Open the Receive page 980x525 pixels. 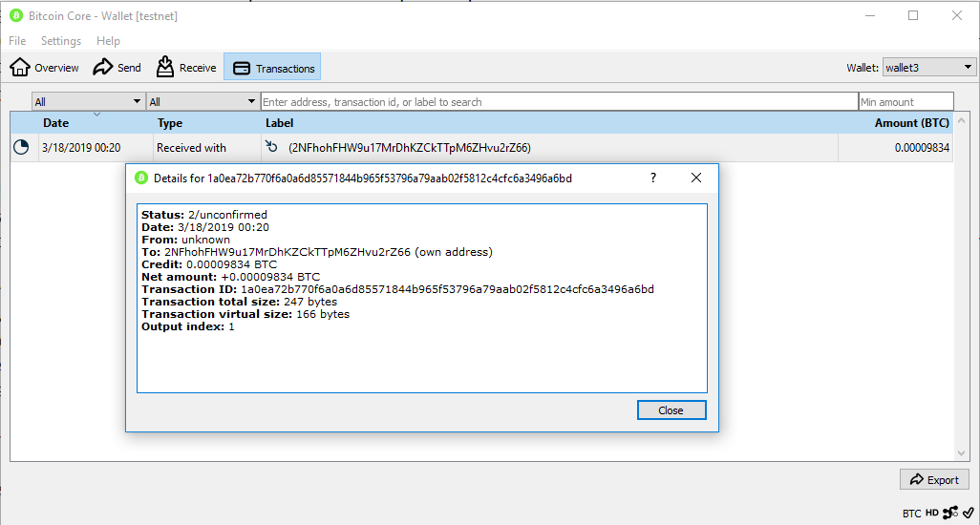click(x=185, y=68)
